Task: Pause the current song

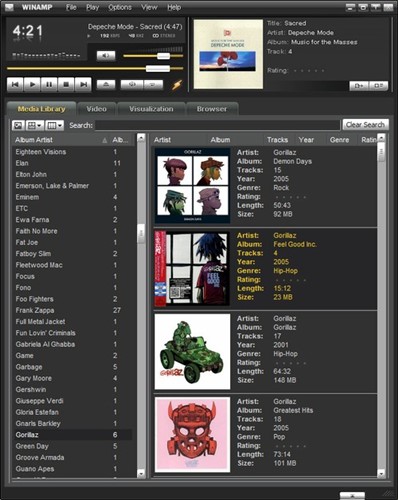Action: pyautogui.click(x=49, y=84)
